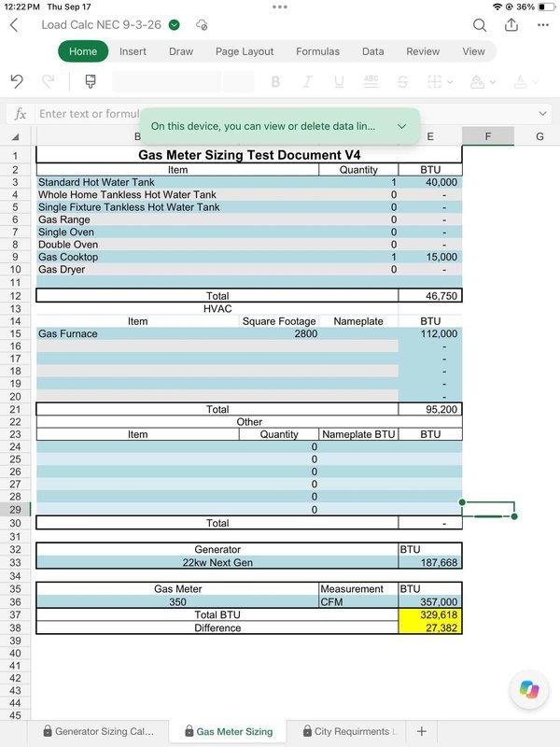
Task: Toggle italic formatting
Action: (307, 82)
